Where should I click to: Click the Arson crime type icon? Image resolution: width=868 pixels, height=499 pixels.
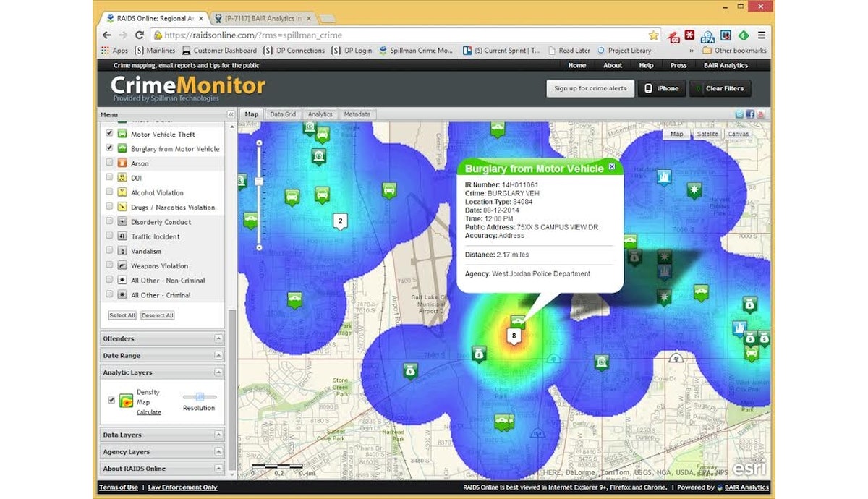122,163
